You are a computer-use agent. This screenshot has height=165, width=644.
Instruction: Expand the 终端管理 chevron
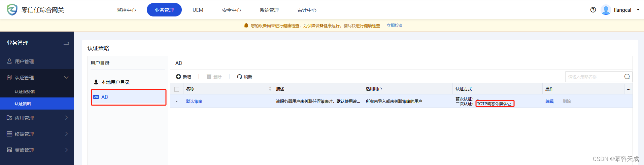(66, 134)
